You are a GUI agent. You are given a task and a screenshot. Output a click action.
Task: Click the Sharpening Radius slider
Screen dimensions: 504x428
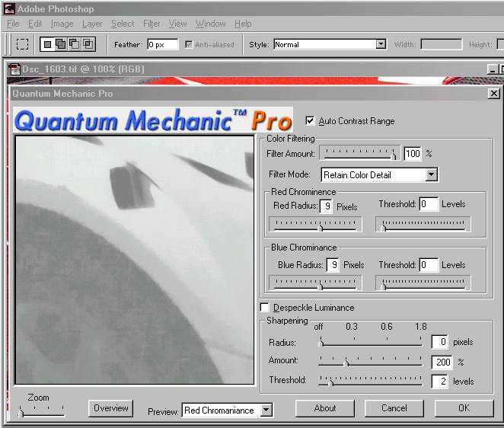(370, 342)
